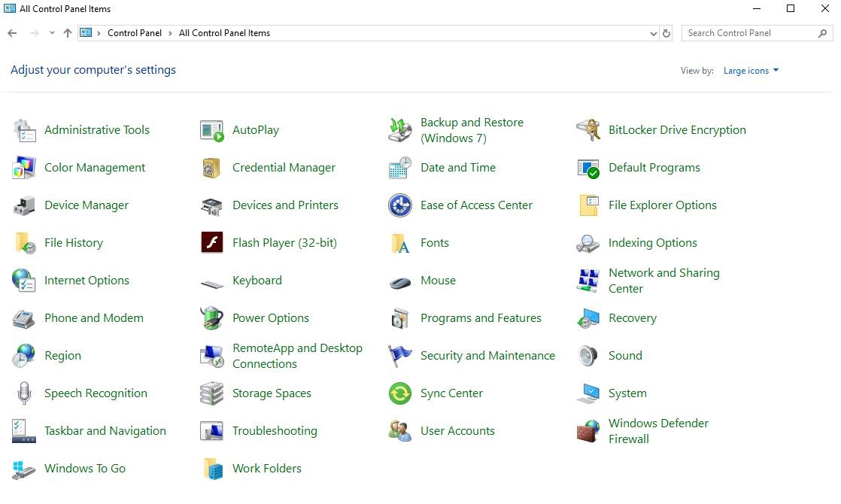The width and height of the screenshot is (841, 504).
Task: Open the Ease of Access Center icon
Action: coord(400,205)
